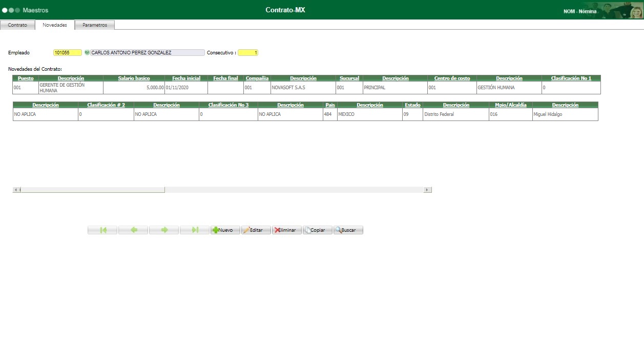Select the 09 state code cell
This screenshot has height=361, width=644.
[412, 114]
